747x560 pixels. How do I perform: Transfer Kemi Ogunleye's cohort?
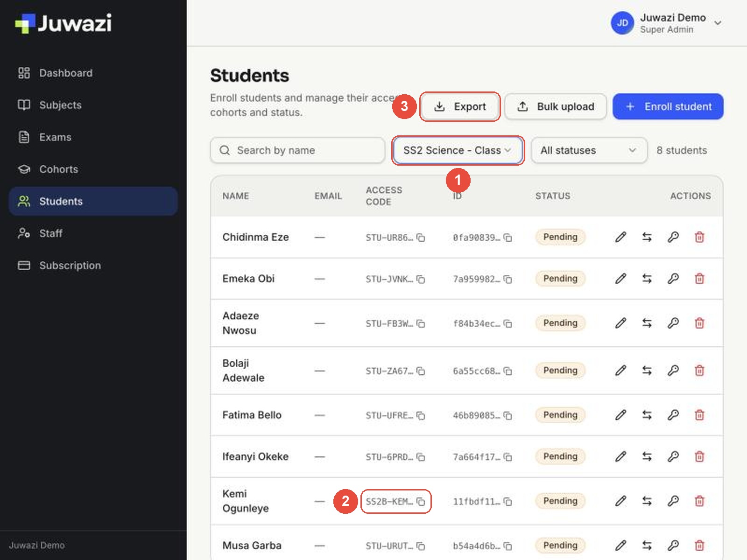click(647, 501)
